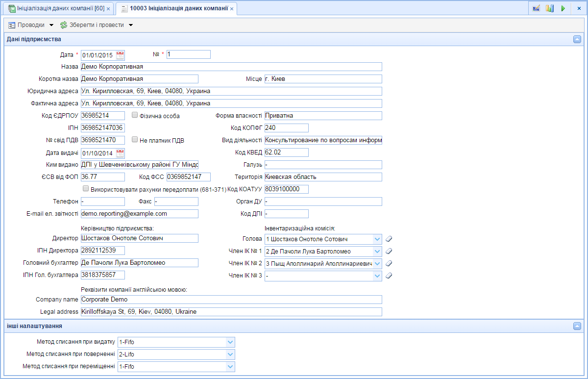588x379 pixels.
Task: Expand the Голова combo box
Action: coord(377,239)
